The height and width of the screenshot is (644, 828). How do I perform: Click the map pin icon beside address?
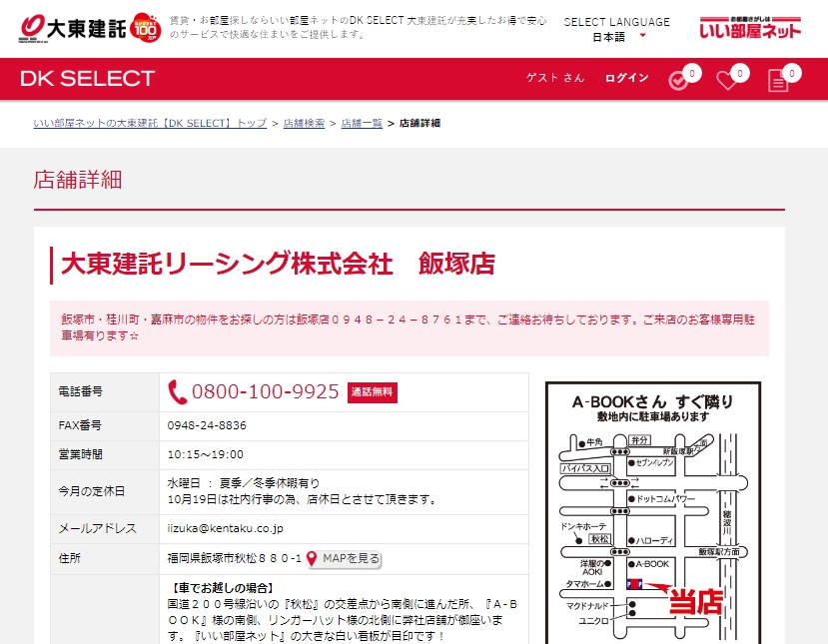pyautogui.click(x=312, y=558)
